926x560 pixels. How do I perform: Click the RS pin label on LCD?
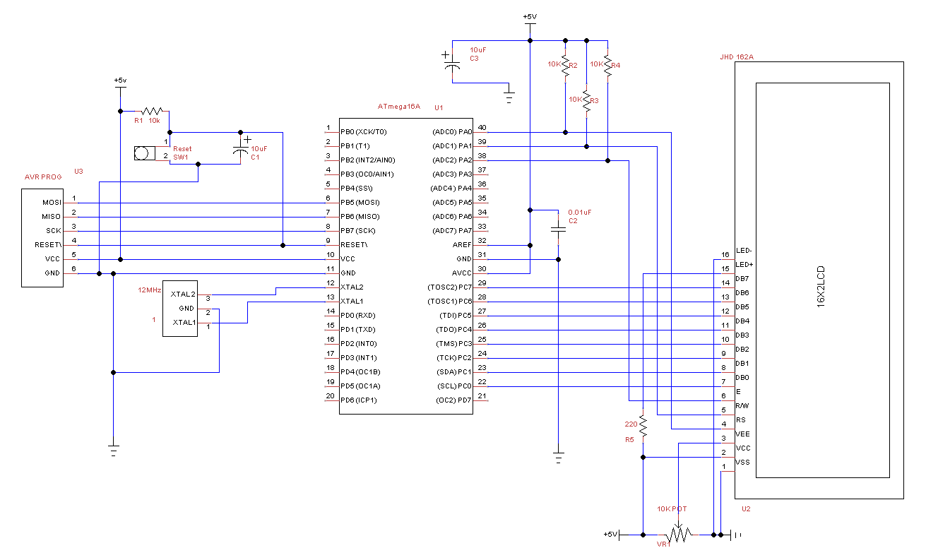740,420
